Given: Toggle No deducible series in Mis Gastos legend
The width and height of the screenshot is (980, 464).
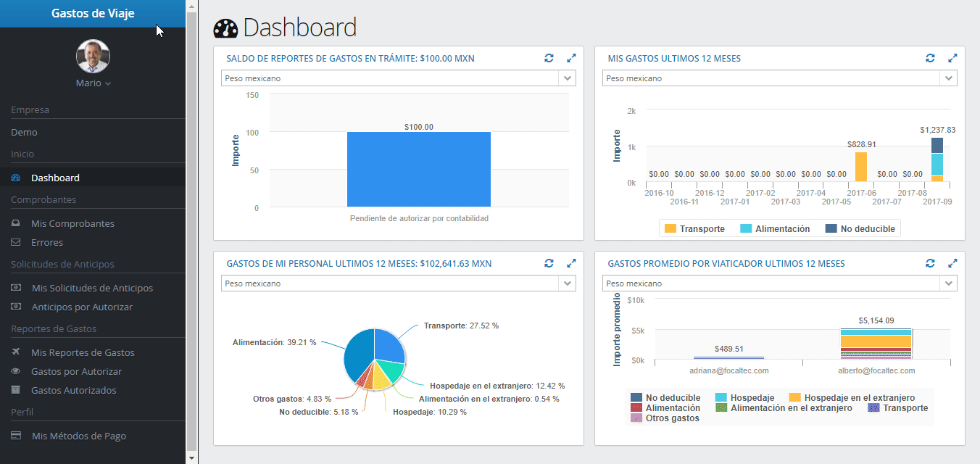Looking at the screenshot, I should coord(860,229).
